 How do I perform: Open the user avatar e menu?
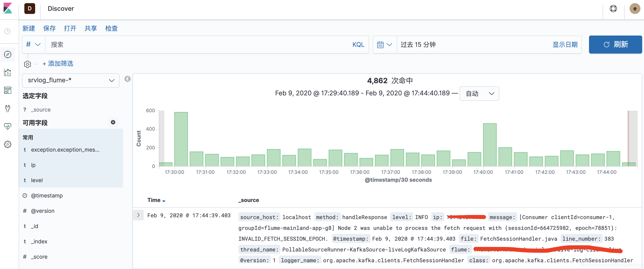click(x=635, y=9)
